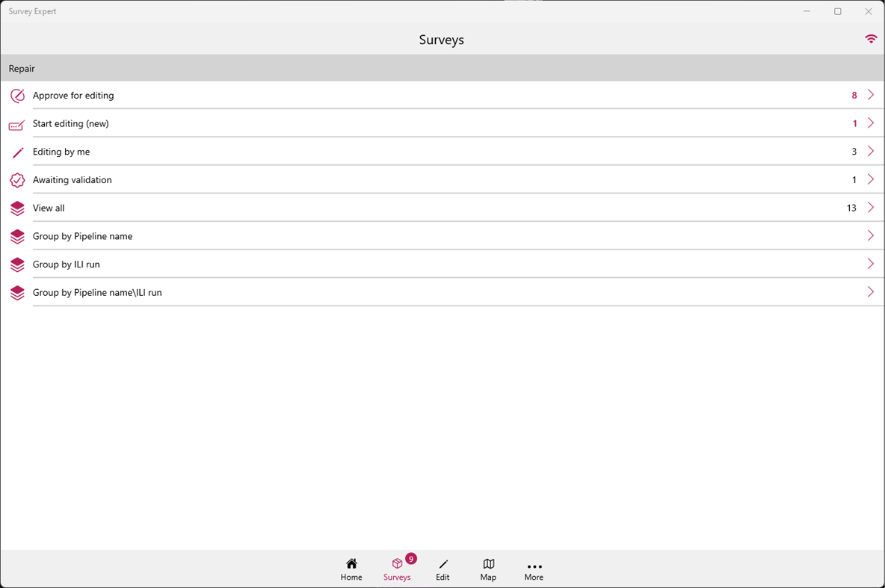Image resolution: width=885 pixels, height=588 pixels.
Task: Minimize the Survey Expert window
Action: click(x=807, y=11)
